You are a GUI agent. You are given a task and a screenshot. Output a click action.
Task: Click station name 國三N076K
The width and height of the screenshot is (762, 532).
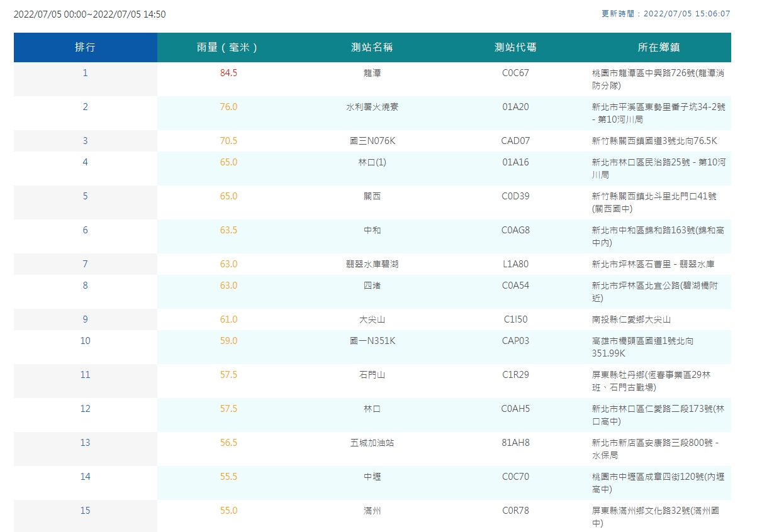click(372, 141)
